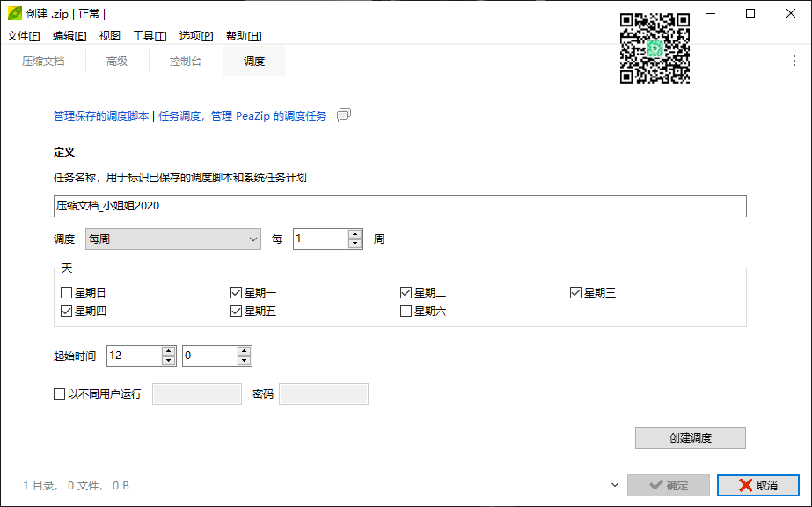Click the 密码 password field
This screenshot has width=812, height=507.
[324, 394]
